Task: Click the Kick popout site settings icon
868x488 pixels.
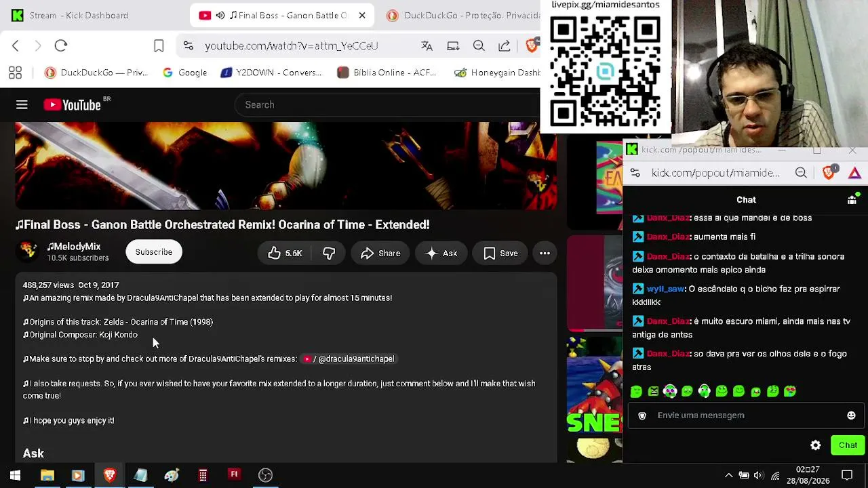Action: pos(635,173)
